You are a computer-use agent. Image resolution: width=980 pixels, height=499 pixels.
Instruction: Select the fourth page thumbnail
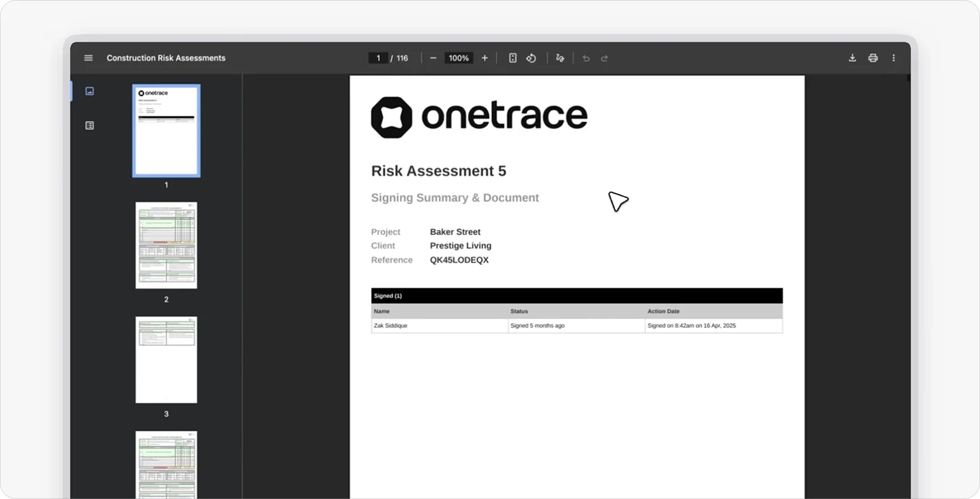point(166,465)
